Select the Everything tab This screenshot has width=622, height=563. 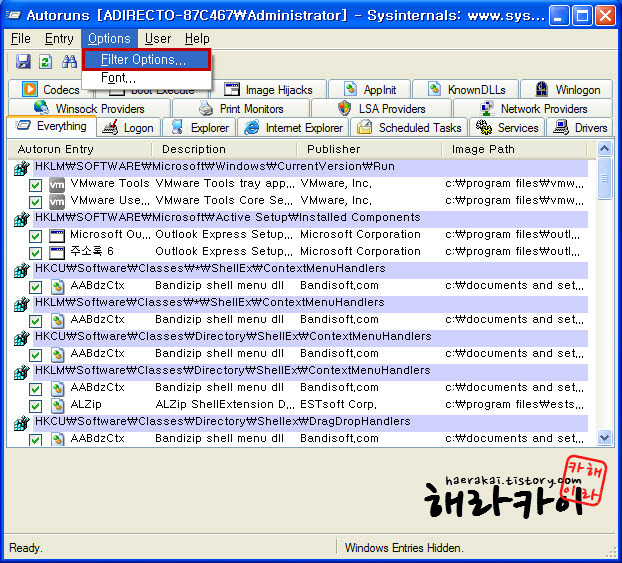[52, 126]
